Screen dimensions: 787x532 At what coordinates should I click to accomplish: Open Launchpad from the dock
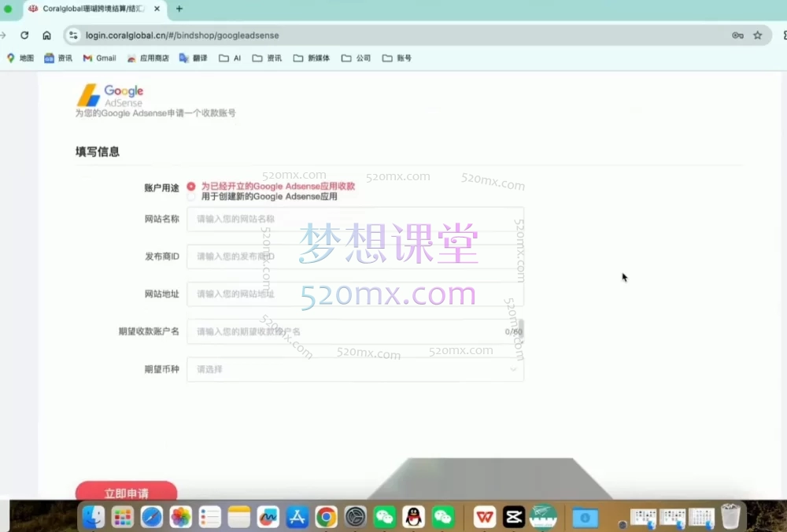(x=123, y=517)
